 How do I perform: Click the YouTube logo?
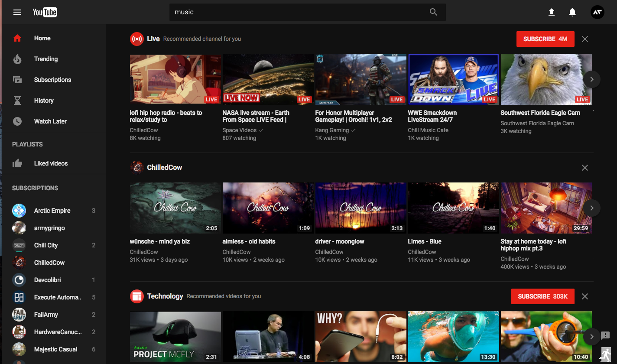coord(45,12)
